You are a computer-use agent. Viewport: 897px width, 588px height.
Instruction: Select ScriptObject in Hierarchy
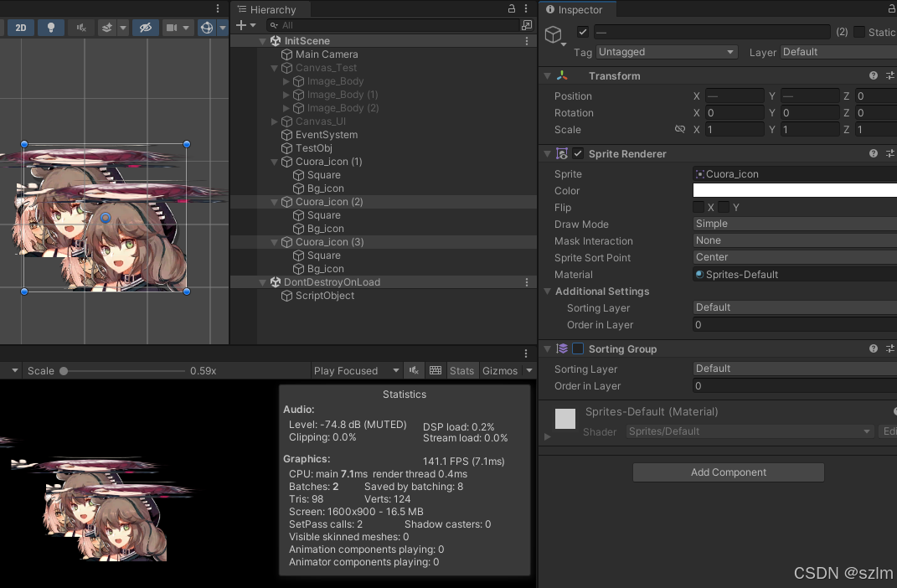pos(325,296)
